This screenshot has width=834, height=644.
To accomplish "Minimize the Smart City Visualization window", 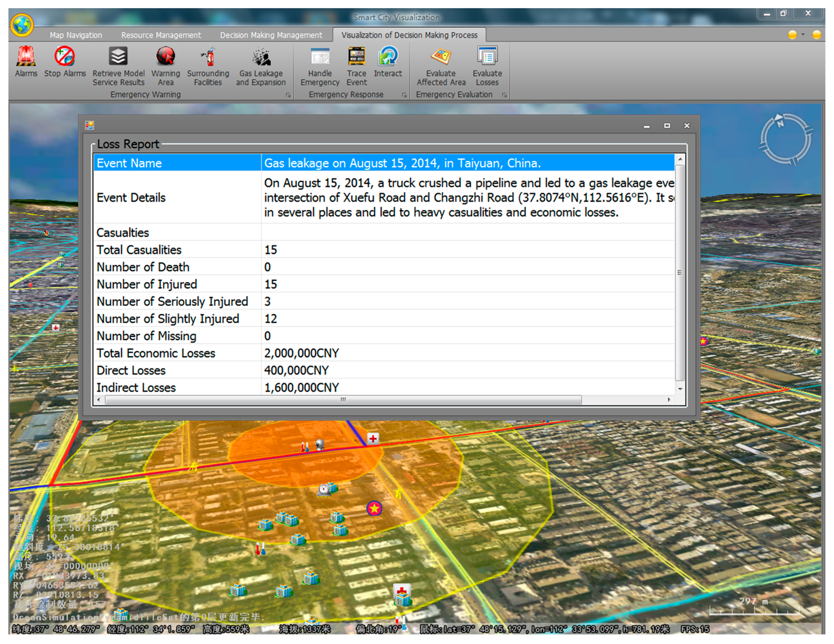I will (767, 14).
